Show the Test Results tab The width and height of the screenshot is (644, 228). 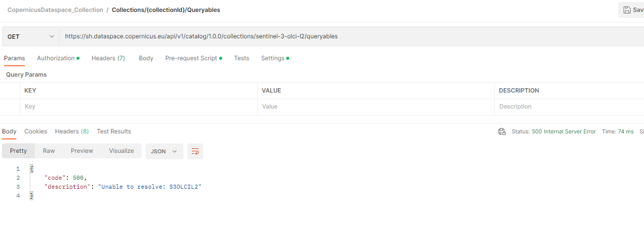click(114, 131)
